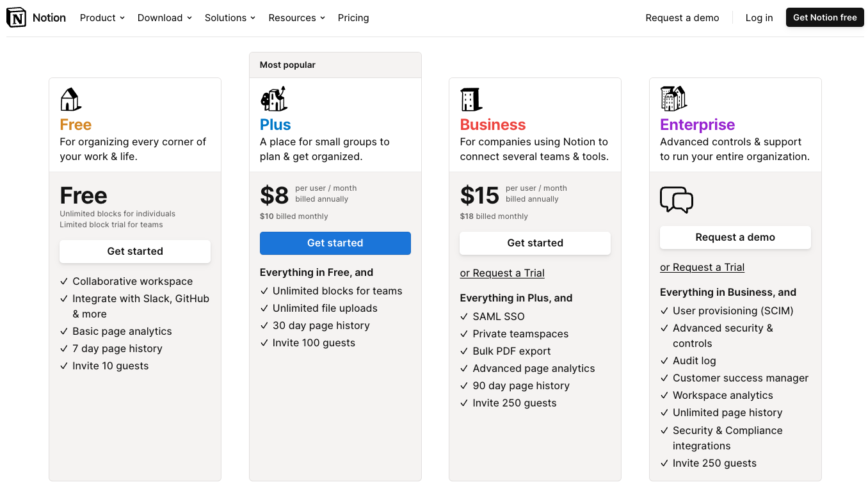Click the $15 price text
This screenshot has height=491, width=868.
(479, 195)
